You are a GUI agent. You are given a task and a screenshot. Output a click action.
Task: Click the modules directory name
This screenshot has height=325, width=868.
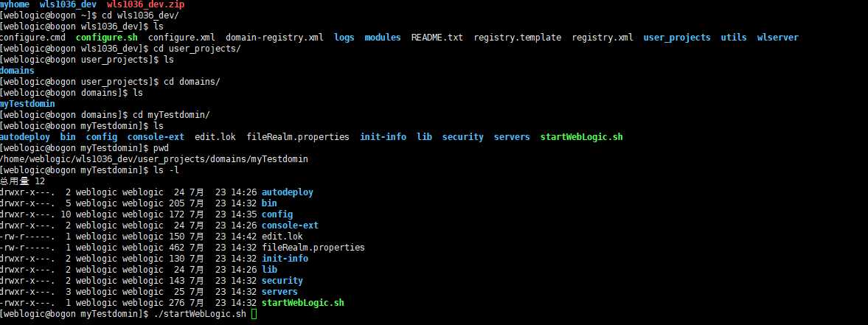tap(383, 38)
